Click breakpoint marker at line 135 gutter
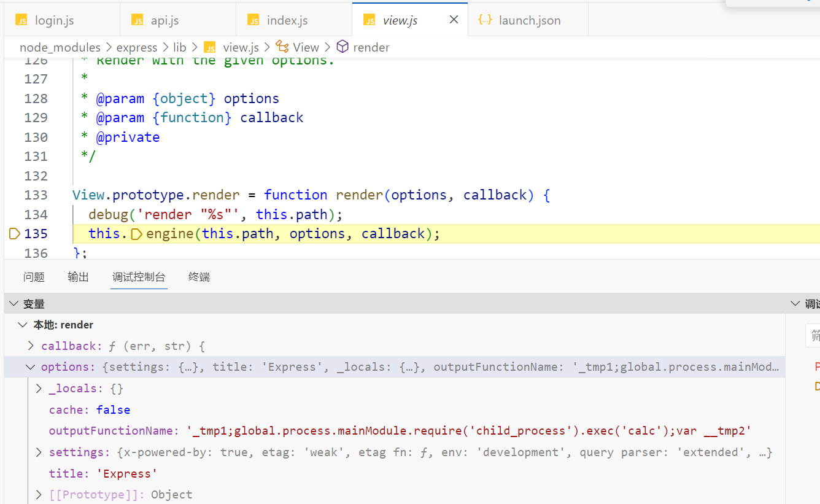The height and width of the screenshot is (504, 820). pos(15,233)
